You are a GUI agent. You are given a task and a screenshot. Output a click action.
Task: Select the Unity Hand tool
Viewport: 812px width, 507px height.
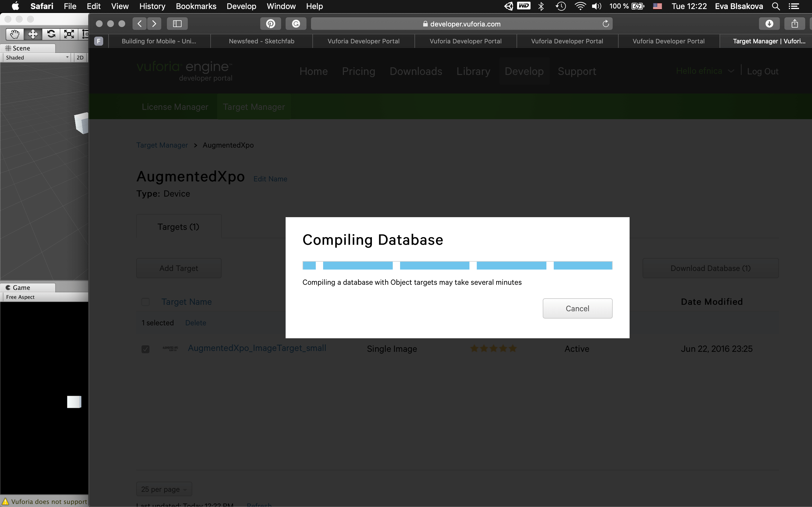[14, 34]
